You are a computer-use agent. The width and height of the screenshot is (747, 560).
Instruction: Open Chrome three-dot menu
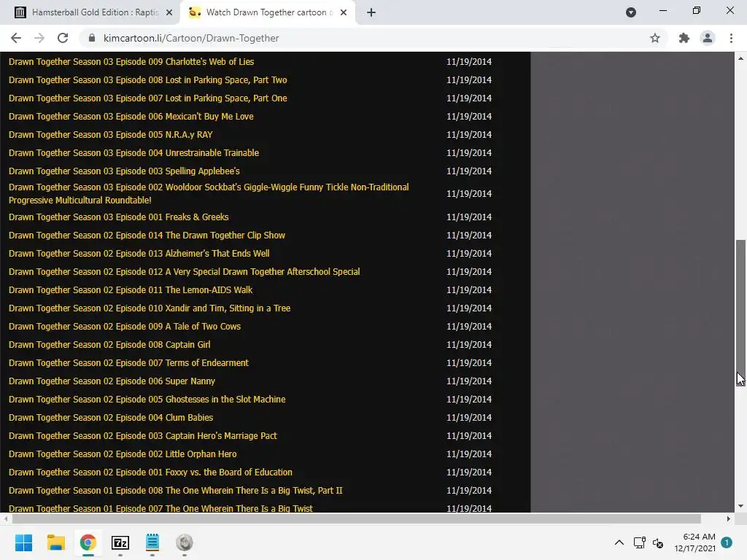point(731,38)
